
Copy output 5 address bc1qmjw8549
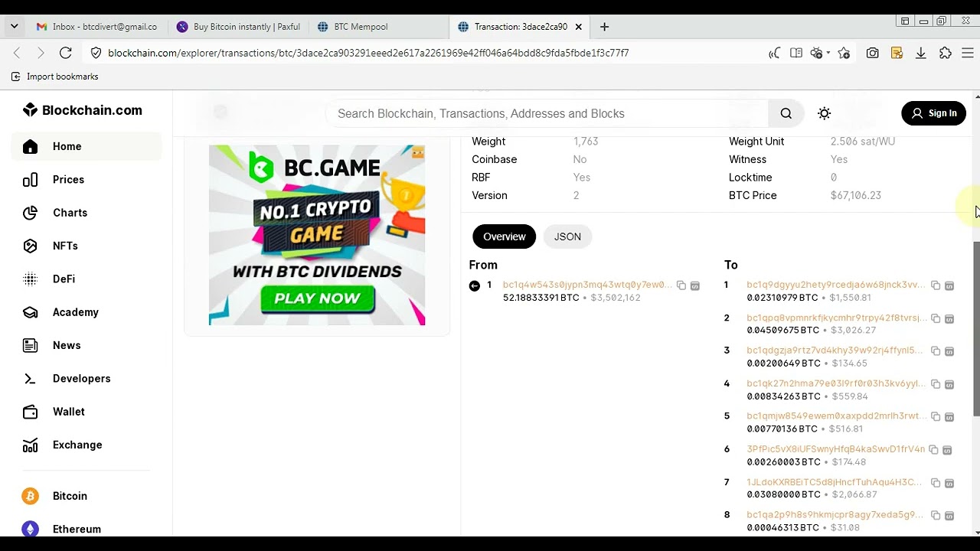tap(936, 417)
